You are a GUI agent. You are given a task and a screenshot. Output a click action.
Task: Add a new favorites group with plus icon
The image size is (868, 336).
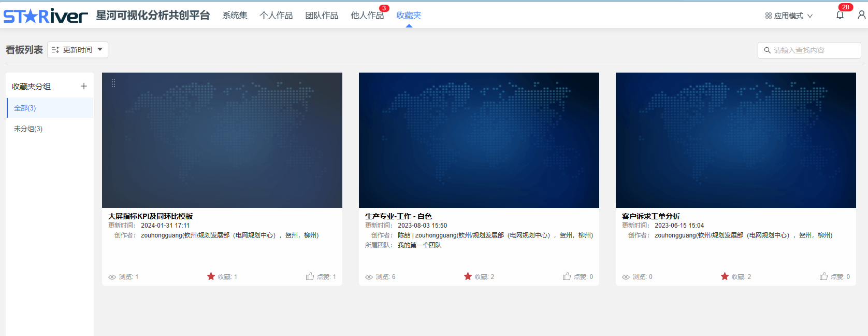pyautogui.click(x=84, y=86)
